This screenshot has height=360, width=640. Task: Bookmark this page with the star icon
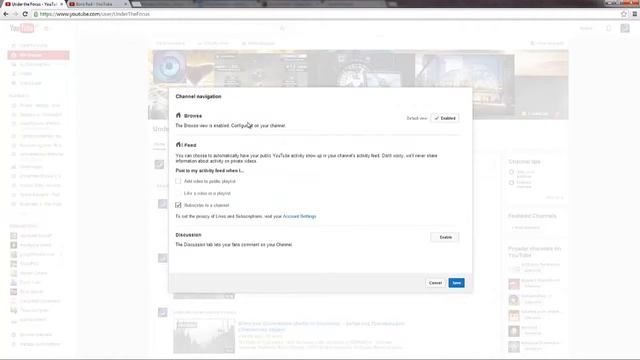[x=624, y=14]
